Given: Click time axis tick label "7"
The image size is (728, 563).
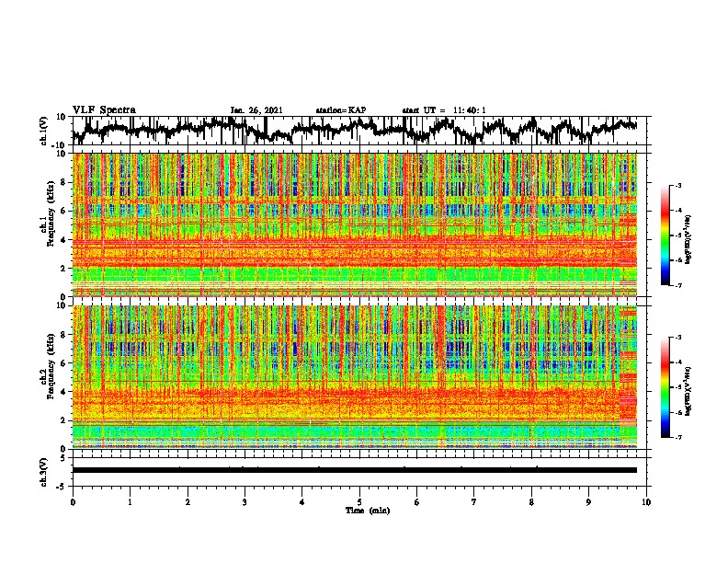Looking at the screenshot, I should pyautogui.click(x=474, y=502).
